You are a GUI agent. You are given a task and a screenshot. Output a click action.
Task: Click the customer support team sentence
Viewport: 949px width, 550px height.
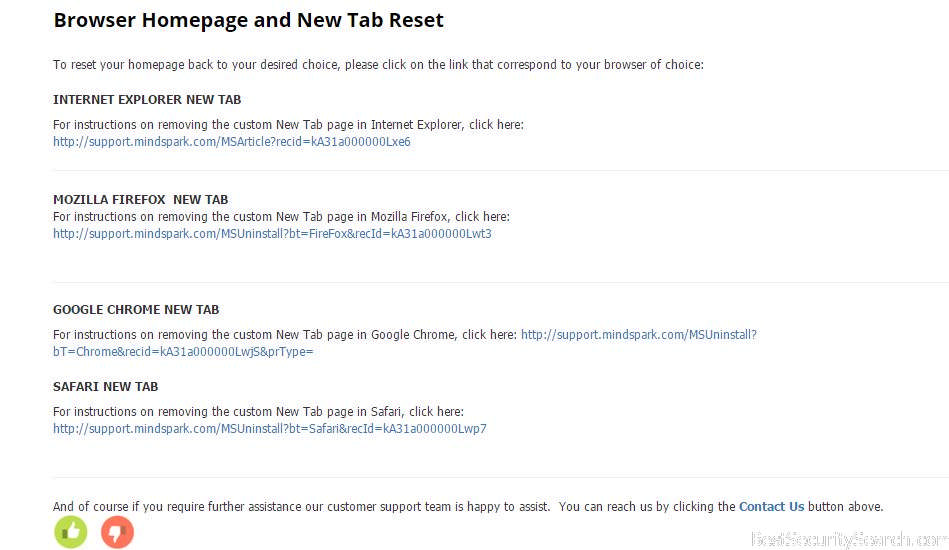(x=395, y=507)
